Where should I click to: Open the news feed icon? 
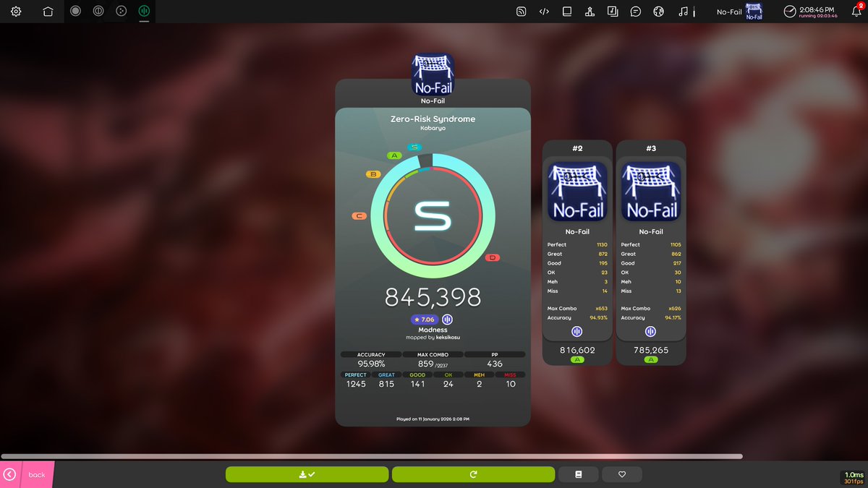tap(521, 12)
